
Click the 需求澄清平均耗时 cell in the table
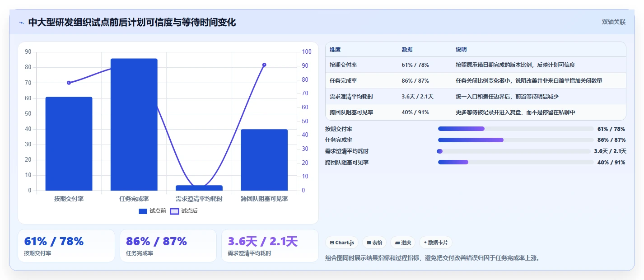click(x=351, y=97)
